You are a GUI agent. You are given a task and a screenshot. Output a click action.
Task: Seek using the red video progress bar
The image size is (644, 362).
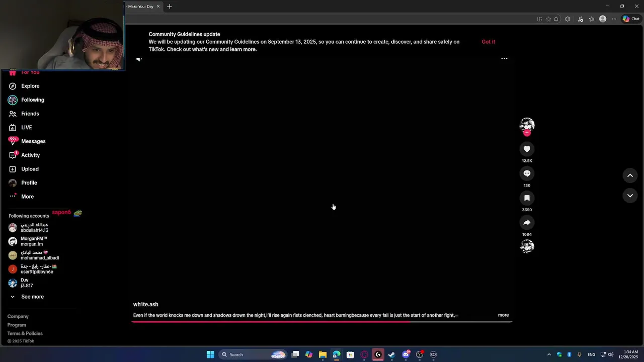tap(322, 322)
